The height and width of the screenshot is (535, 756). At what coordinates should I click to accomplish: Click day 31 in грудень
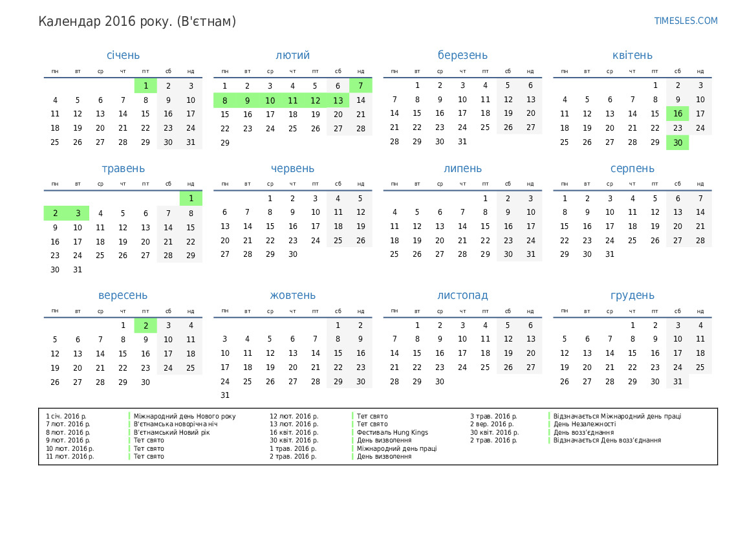coord(677,382)
